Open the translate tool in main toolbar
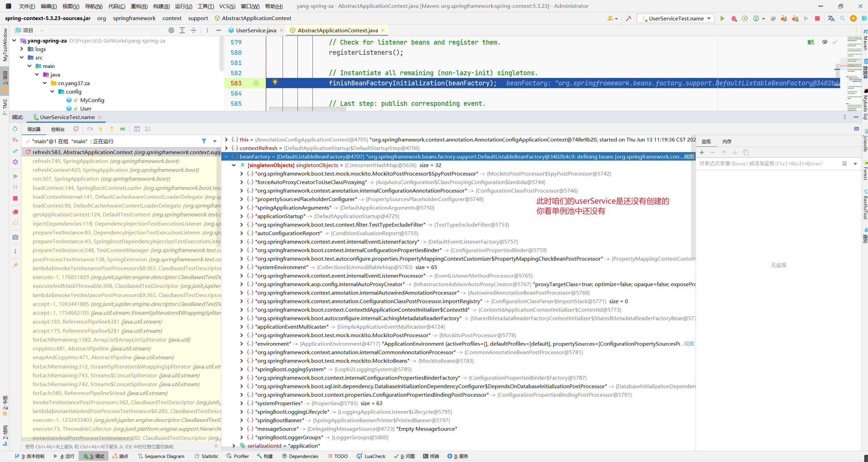Image resolution: width=868 pixels, height=462 pixels. (x=831, y=18)
